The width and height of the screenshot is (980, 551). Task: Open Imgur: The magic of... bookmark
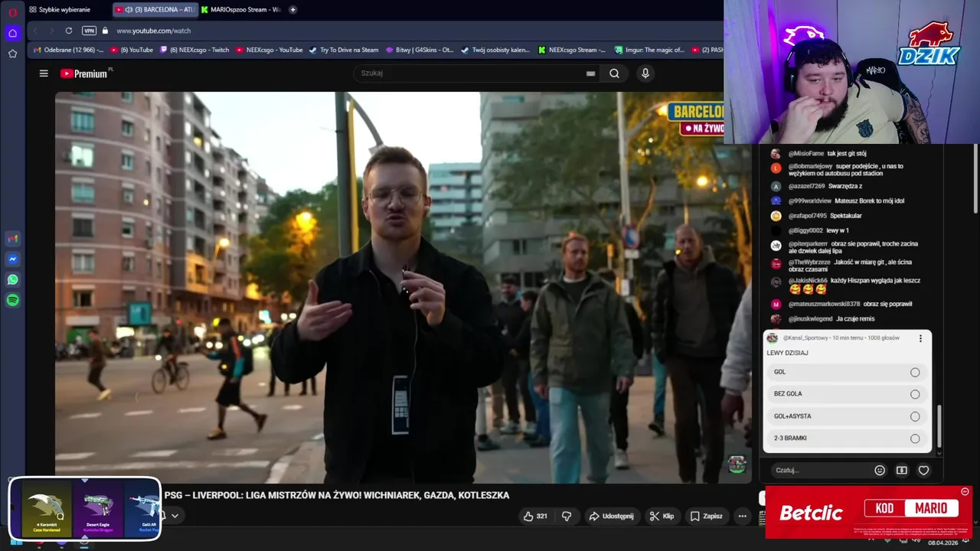[x=649, y=50]
